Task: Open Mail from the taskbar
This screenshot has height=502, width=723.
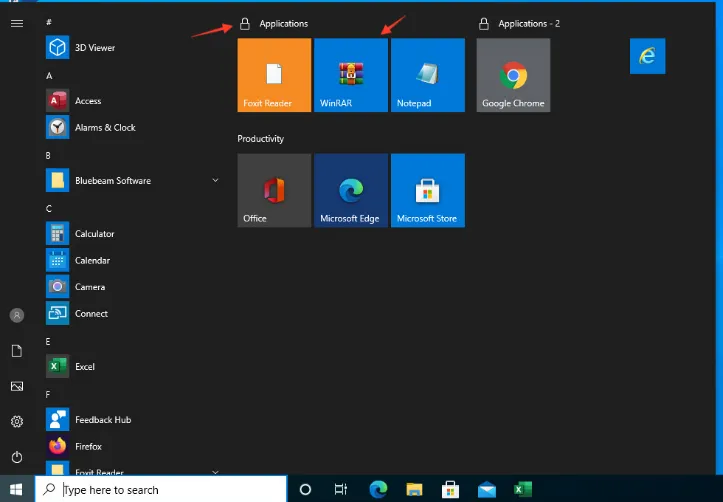Action: point(486,489)
